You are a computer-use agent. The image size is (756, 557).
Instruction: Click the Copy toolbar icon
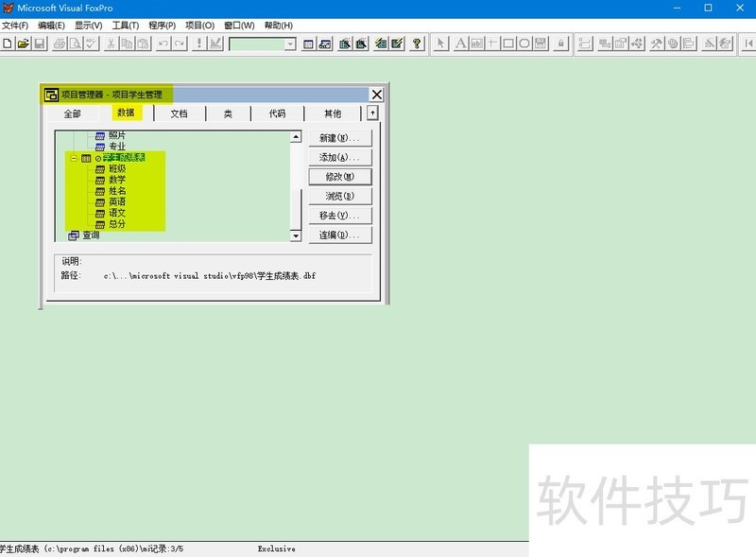127,44
